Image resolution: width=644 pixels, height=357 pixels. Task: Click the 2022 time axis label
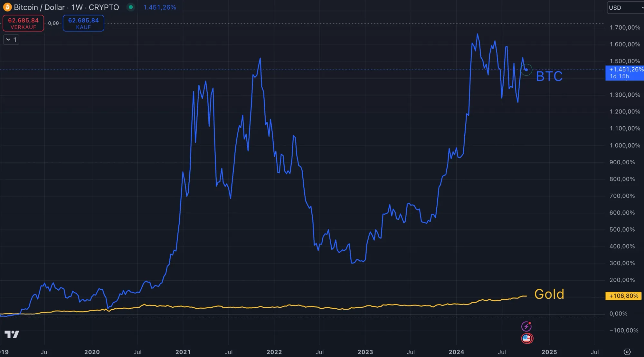click(x=274, y=352)
